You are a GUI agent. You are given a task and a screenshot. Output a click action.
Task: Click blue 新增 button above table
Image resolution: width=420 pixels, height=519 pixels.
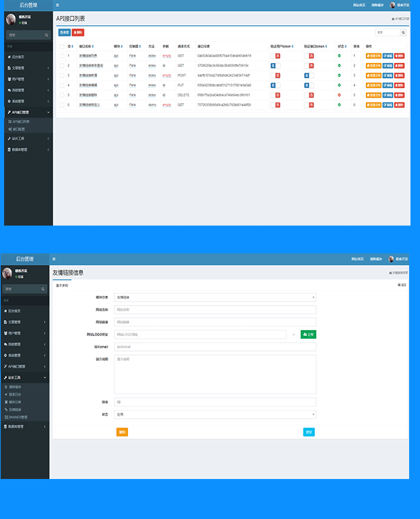pos(64,33)
